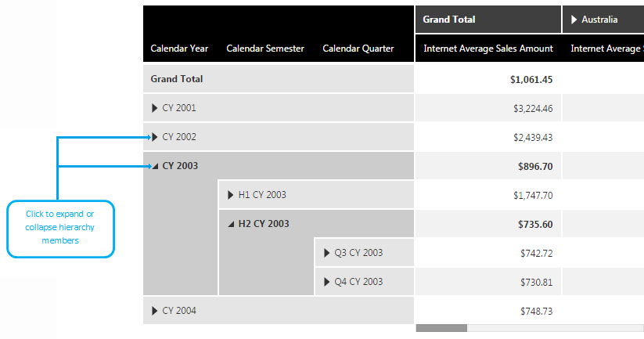Select the Calendar Quarter header label
644x339 pixels.
point(358,49)
